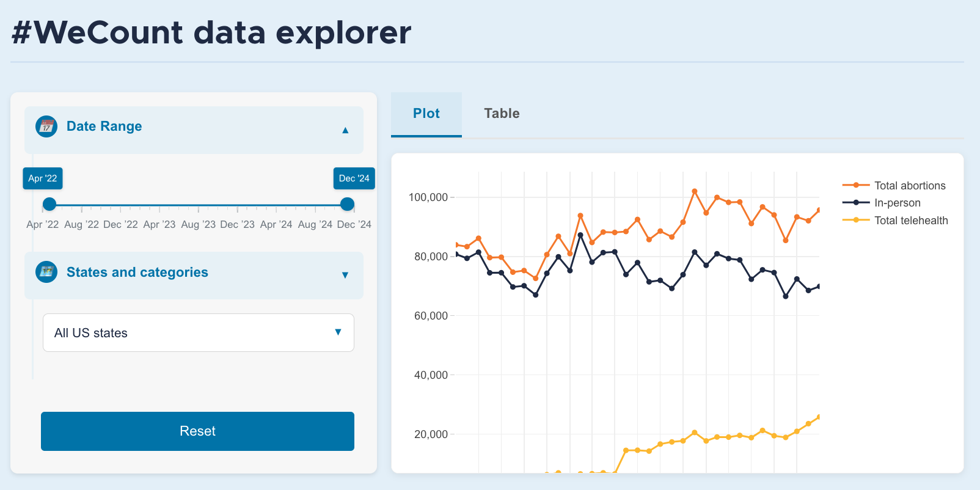Click the 20,000 y-axis label
Screen dimensions: 980x490
click(x=431, y=434)
